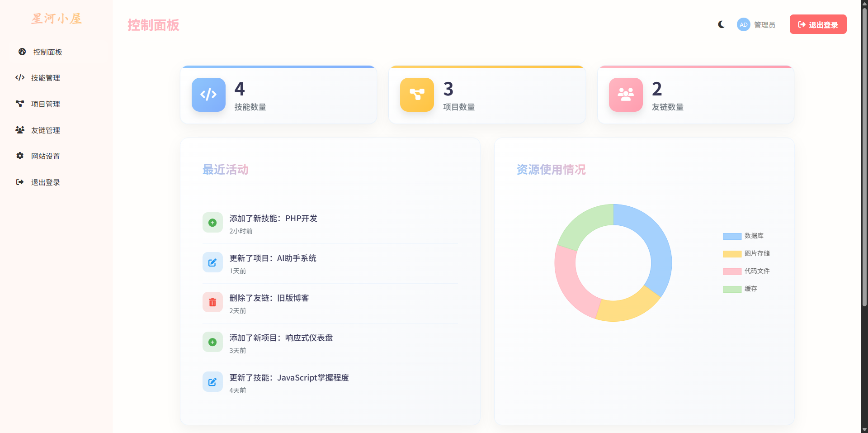Click the yellow icon on 项目数量 card
This screenshot has width=868, height=433.
click(x=417, y=95)
